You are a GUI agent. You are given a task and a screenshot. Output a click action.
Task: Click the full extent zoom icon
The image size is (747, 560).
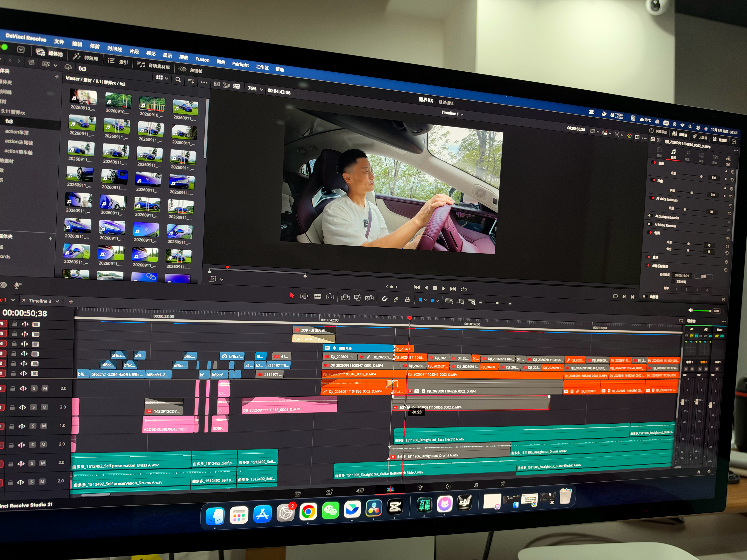point(449,301)
